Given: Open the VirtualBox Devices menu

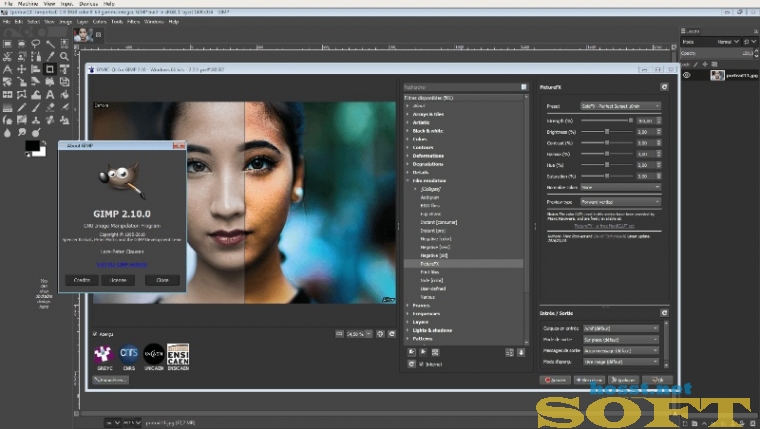Looking at the screenshot, I should [x=88, y=3].
